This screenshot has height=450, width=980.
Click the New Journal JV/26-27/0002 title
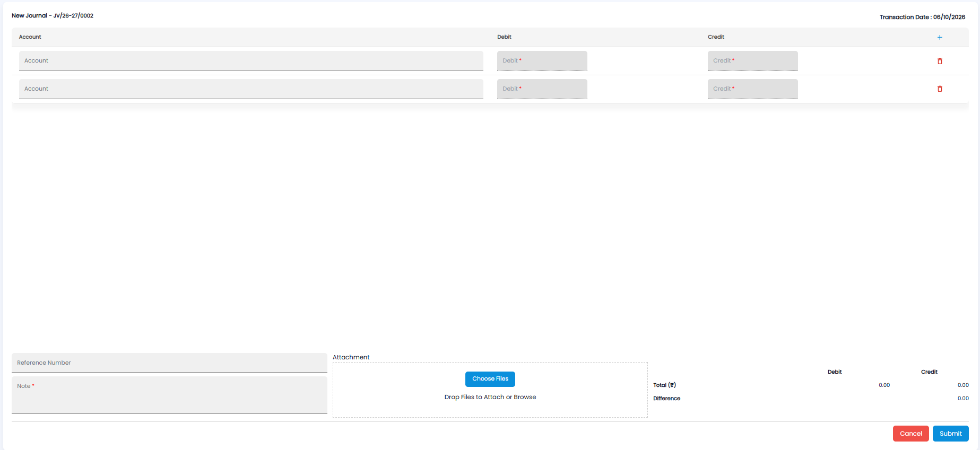(x=53, y=15)
